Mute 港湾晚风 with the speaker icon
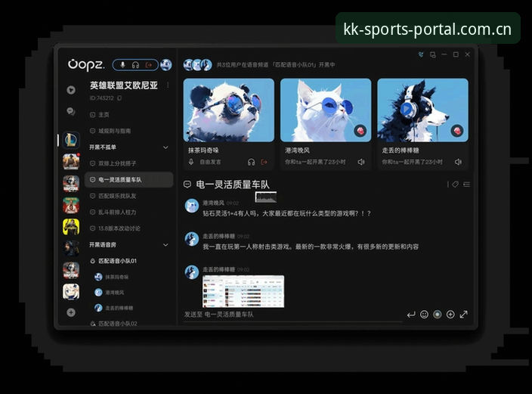This screenshot has height=394, width=532. coord(361,162)
